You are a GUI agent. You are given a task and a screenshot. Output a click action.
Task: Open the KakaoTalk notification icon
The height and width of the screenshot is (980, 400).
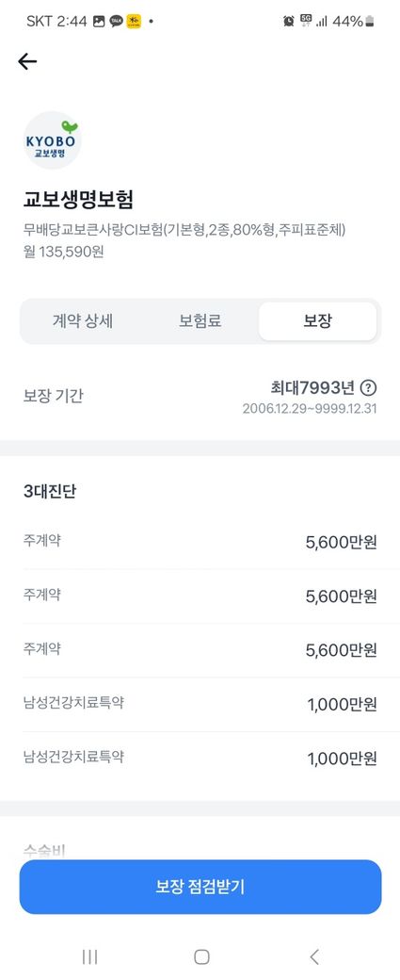(x=116, y=22)
